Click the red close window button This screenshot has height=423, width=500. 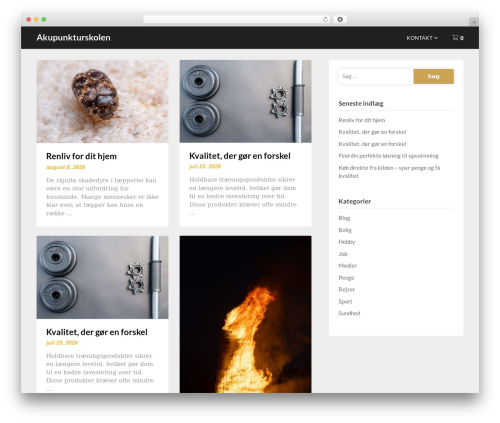click(x=29, y=19)
